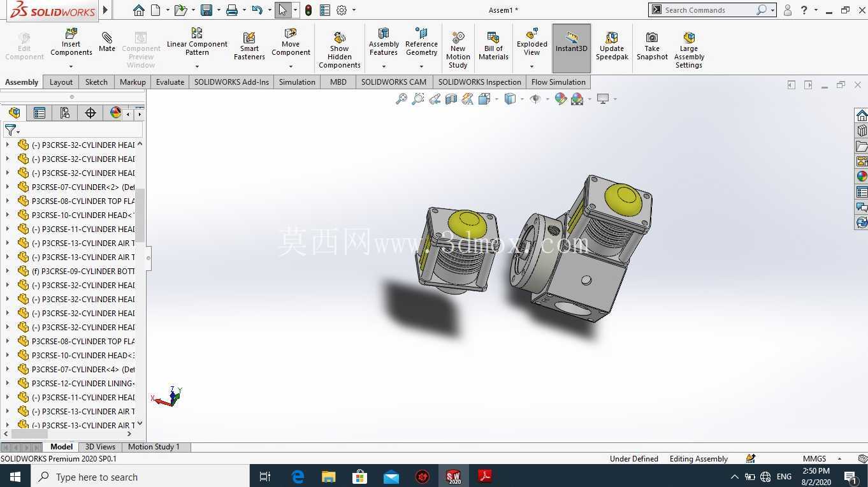Open the Appearances task pane color ball
Viewport: 868px width, 487px height.
point(862,177)
